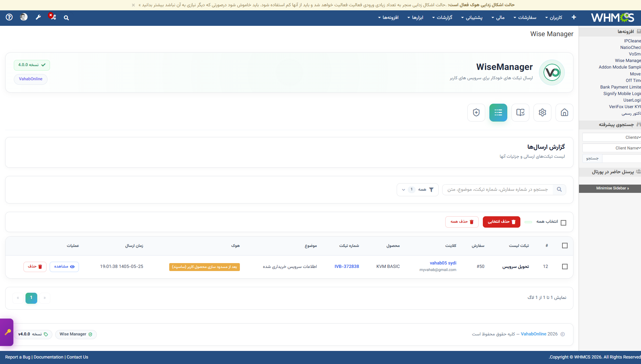Open Wise Manager in sidebar addons

click(628, 61)
